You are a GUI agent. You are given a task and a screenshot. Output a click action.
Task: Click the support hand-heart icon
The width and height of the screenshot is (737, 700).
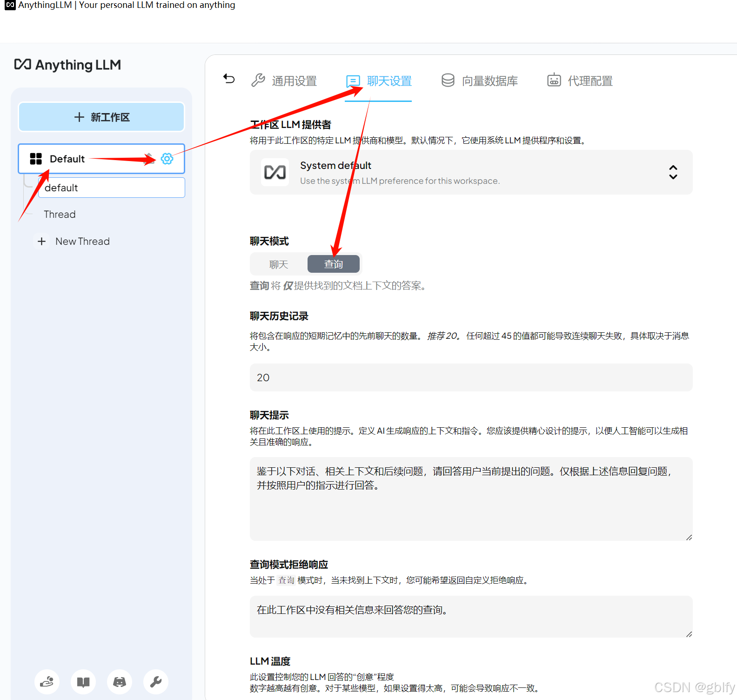(x=47, y=682)
